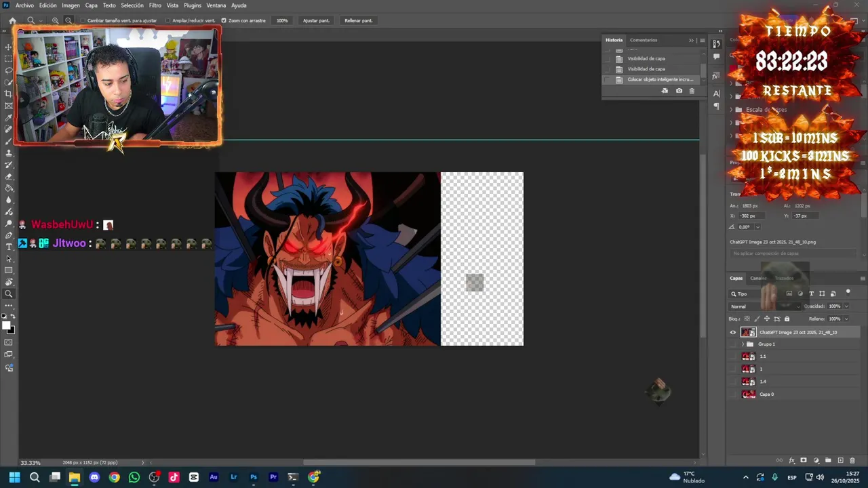This screenshot has width=868, height=488.
Task: Switch to the Comentarios tab
Action: [644, 40]
